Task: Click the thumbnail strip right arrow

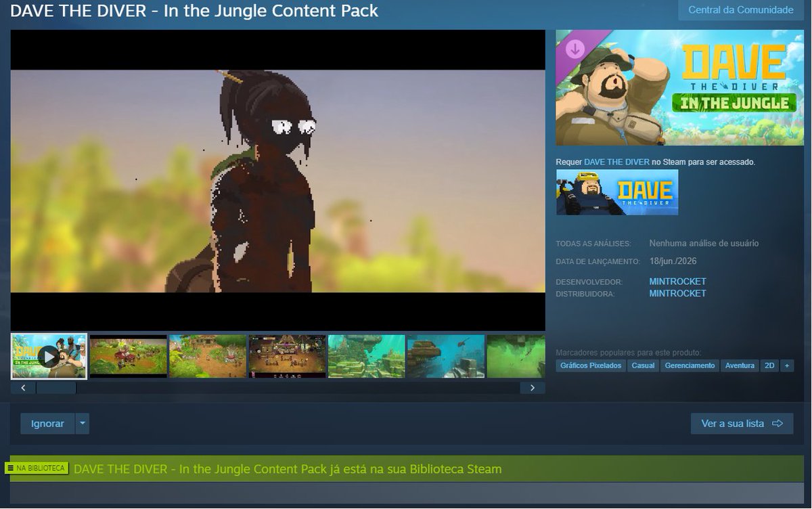Action: 533,388
